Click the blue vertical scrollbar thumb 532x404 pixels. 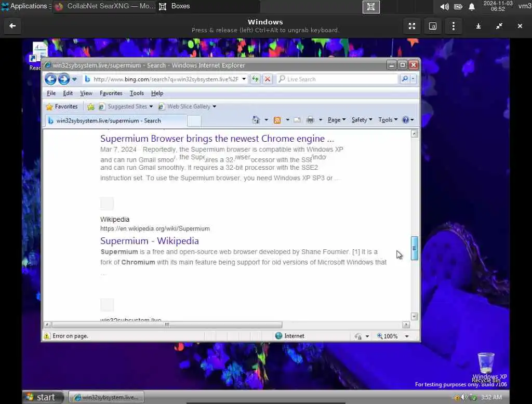414,248
